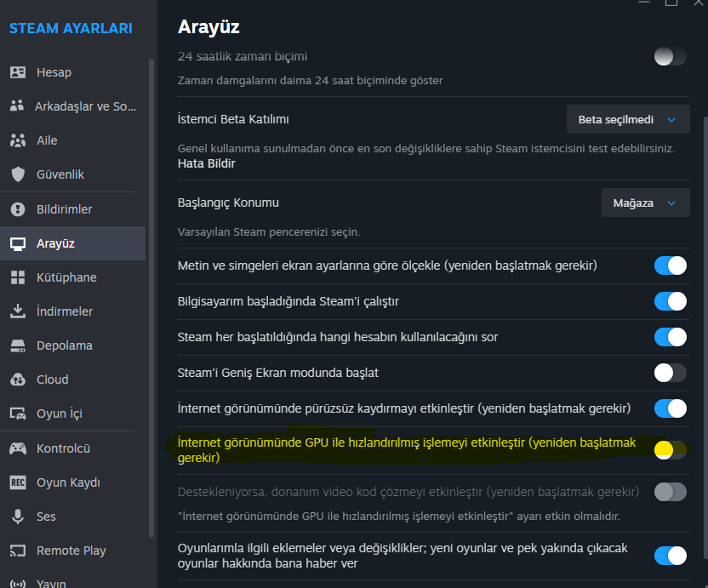Click the Depolama drive icon

pyautogui.click(x=18, y=345)
